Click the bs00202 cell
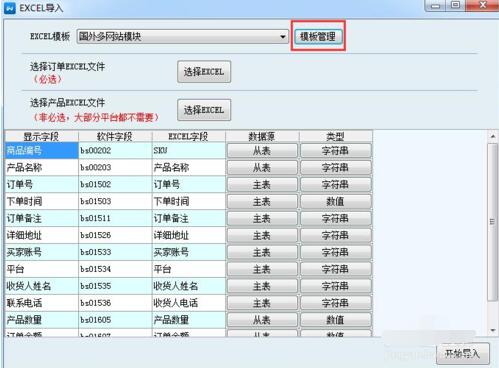The height and width of the screenshot is (368, 499). pos(115,150)
